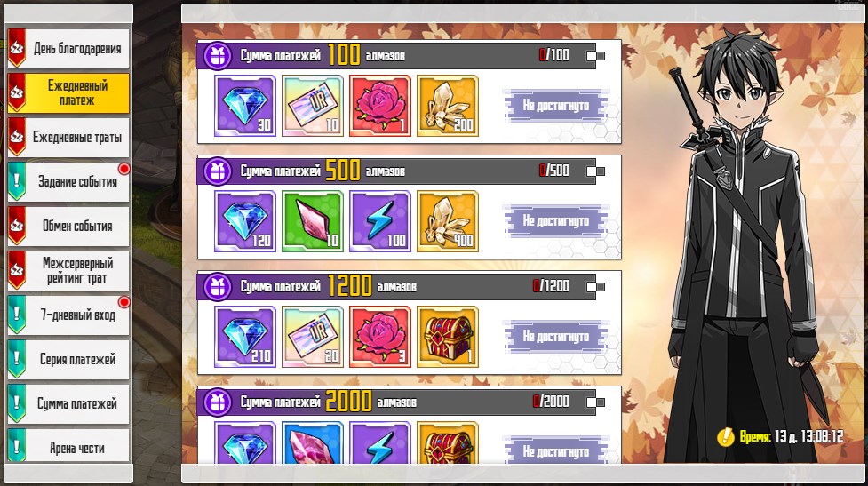Viewport: 868px width, 486px height.
Task: Open the День благодарения tab
Action: (x=68, y=49)
